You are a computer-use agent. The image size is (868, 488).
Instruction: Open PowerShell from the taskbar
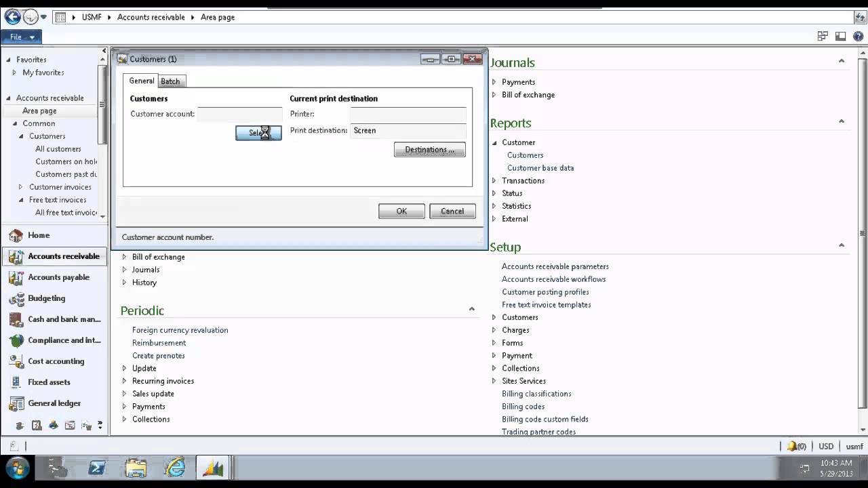coord(96,468)
